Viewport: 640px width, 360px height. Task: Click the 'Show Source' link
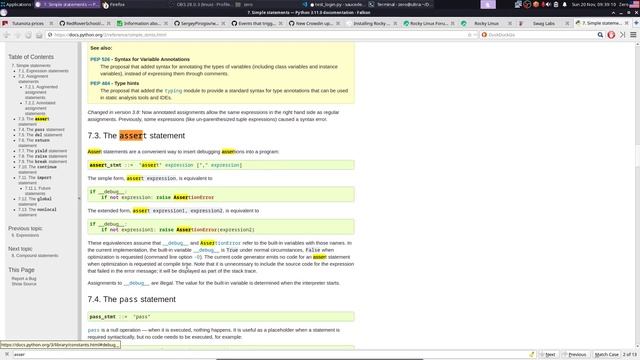[24, 284]
